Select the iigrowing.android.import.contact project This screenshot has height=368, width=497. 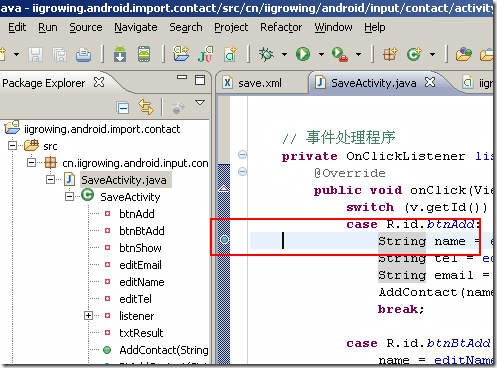pyautogui.click(x=102, y=129)
